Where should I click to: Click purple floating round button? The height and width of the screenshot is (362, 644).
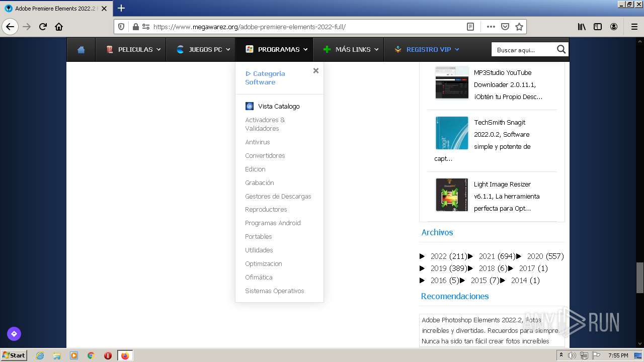click(x=14, y=333)
